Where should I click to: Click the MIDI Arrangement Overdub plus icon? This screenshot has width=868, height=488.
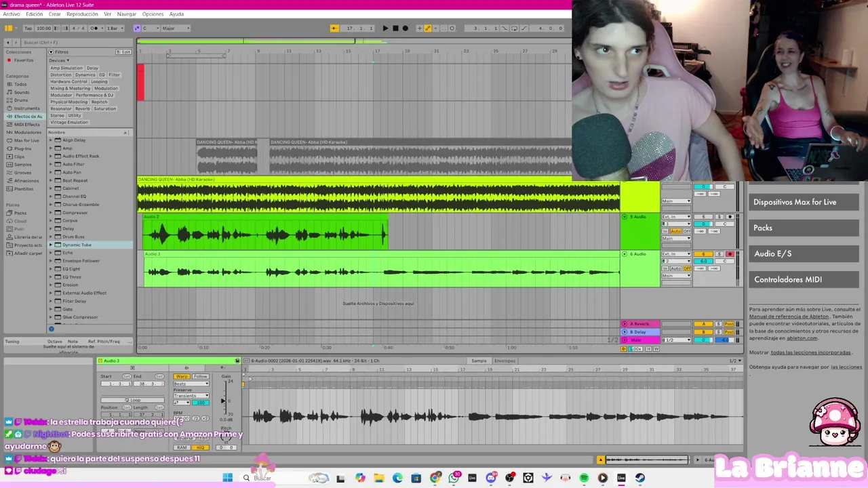(419, 28)
